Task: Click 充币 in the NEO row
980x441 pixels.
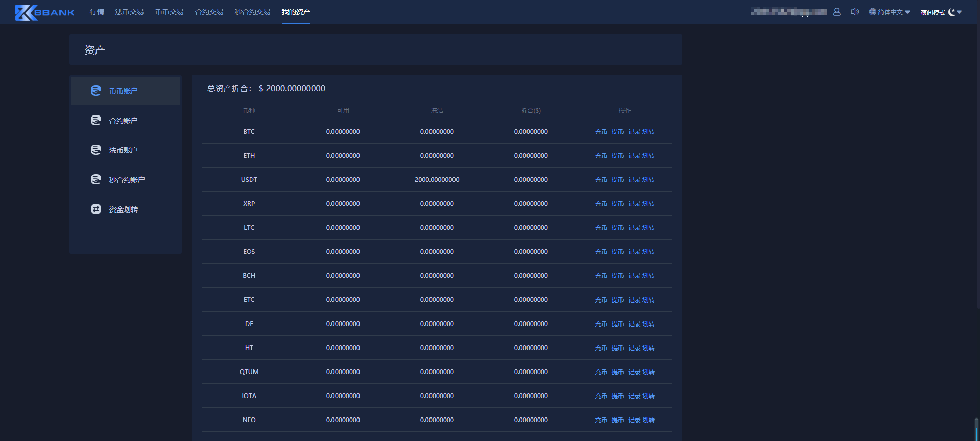Action: [601, 420]
